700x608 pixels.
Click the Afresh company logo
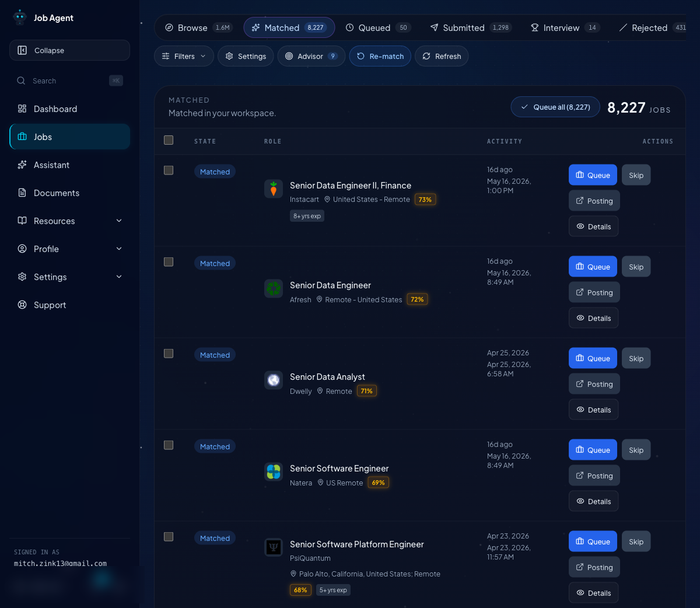(274, 288)
